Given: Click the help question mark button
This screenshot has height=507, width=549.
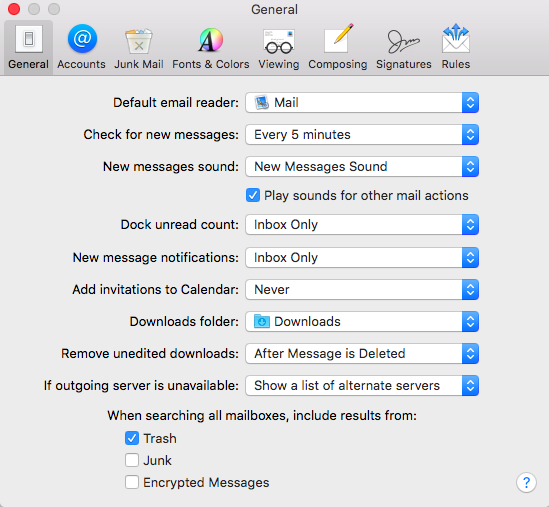Looking at the screenshot, I should pos(526,483).
